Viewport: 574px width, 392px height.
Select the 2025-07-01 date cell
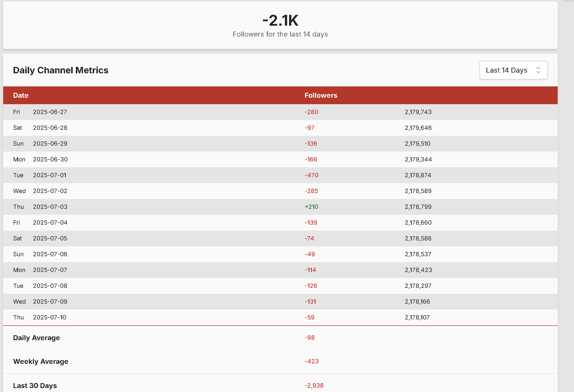pyautogui.click(x=50, y=175)
